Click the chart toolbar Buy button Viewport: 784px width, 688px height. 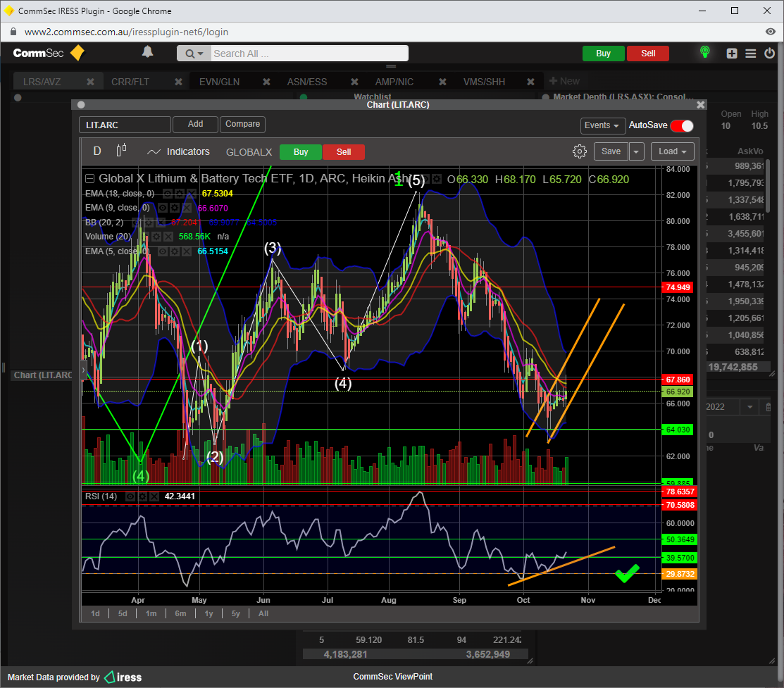(301, 152)
